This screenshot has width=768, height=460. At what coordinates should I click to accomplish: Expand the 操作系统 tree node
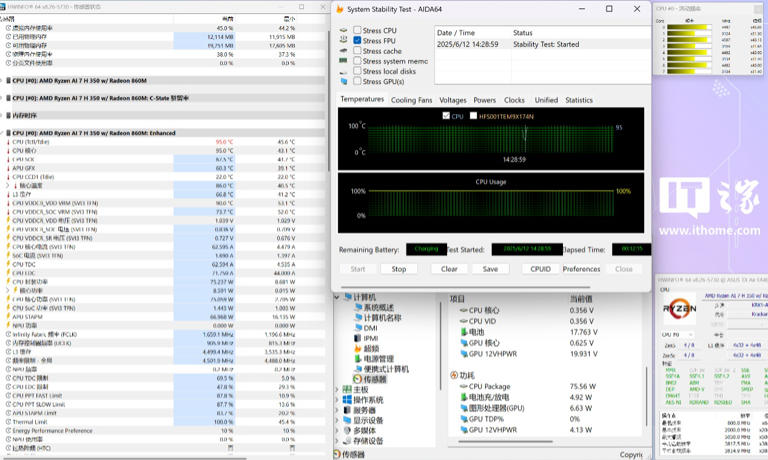pyautogui.click(x=338, y=400)
